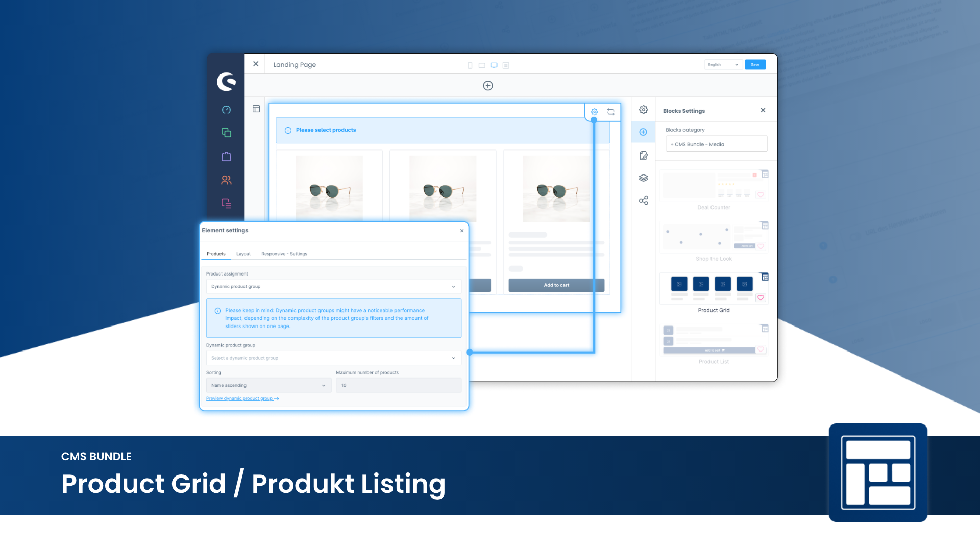Click the section layout icon left of block
Image resolution: width=980 pixels, height=551 pixels.
[256, 109]
